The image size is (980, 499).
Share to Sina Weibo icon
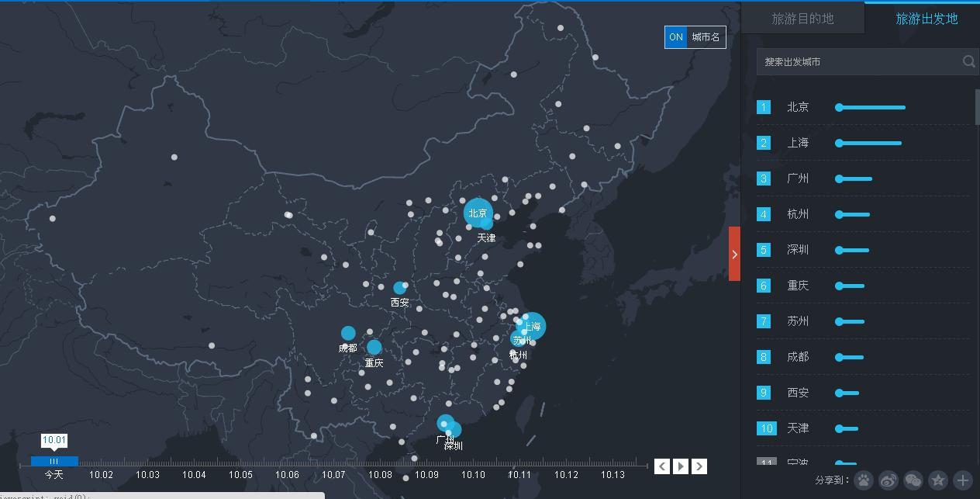tap(889, 480)
